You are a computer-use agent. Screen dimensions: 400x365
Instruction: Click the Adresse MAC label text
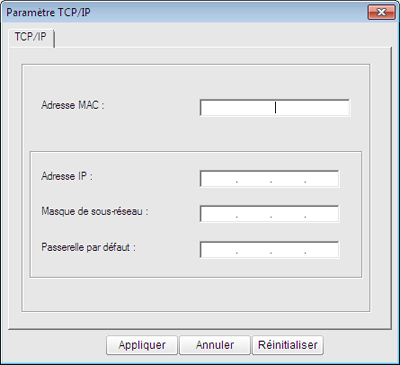(73, 105)
